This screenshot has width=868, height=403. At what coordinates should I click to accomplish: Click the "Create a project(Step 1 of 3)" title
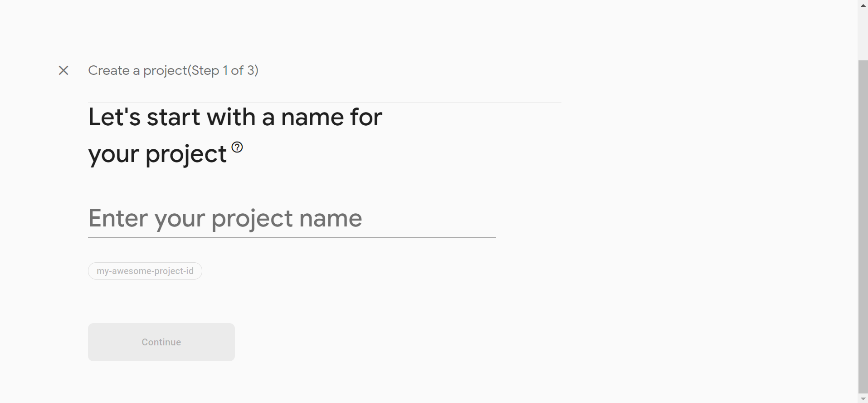tap(173, 70)
